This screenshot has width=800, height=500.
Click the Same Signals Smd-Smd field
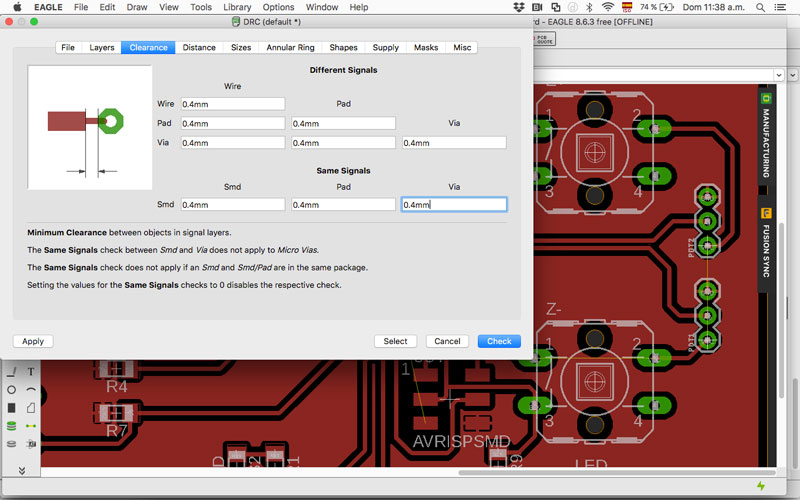click(233, 205)
